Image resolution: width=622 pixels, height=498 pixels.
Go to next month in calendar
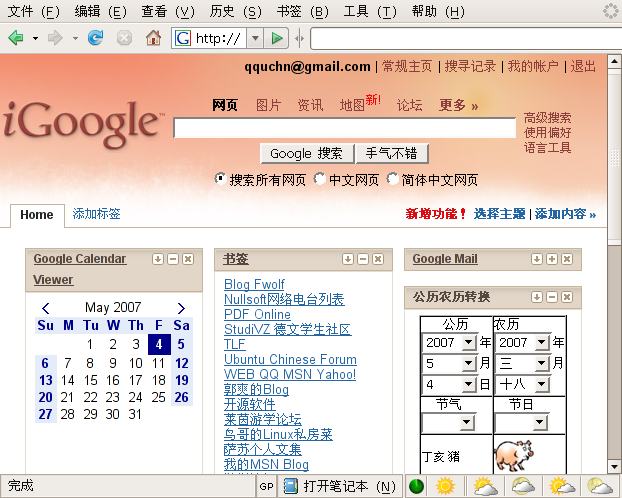[x=181, y=308]
